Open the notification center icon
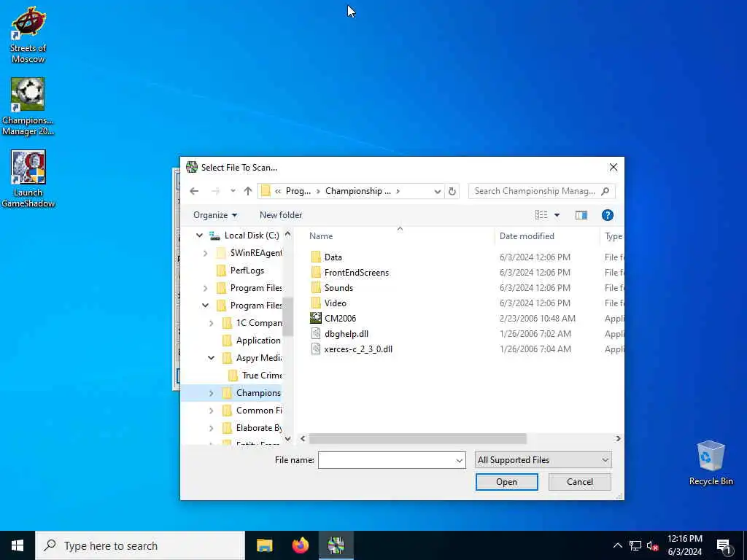 tap(724, 546)
